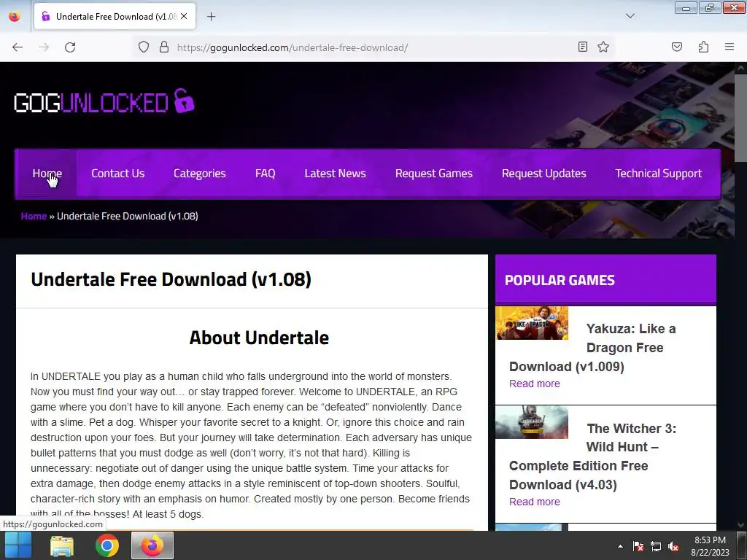The height and width of the screenshot is (560, 747).
Task: Open the Action Center flag tray icon
Action: tap(638, 546)
